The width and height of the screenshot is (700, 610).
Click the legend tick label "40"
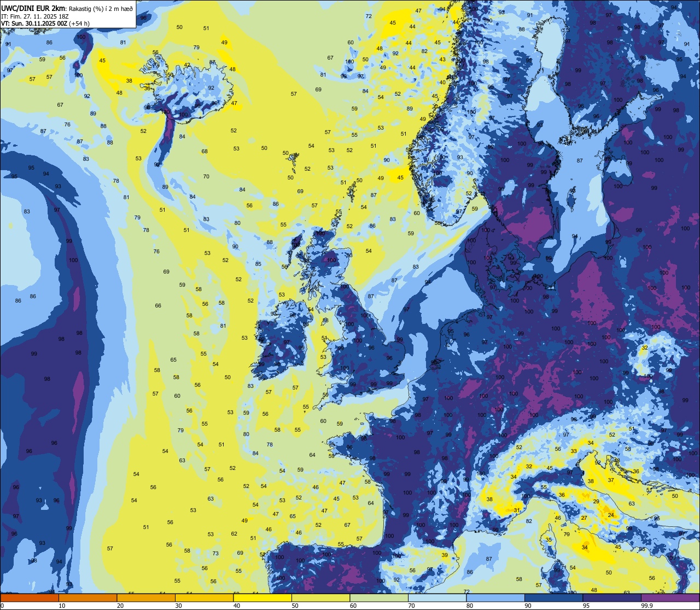(237, 606)
